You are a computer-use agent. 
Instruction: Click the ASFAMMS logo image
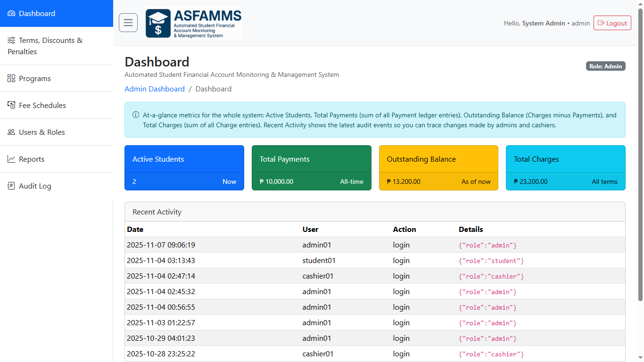click(194, 24)
